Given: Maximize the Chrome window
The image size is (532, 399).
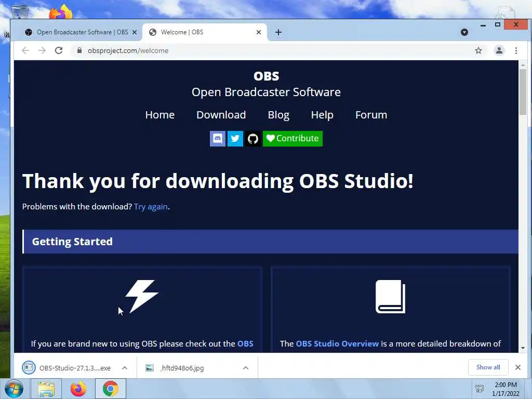Looking at the screenshot, I should pyautogui.click(x=497, y=25).
